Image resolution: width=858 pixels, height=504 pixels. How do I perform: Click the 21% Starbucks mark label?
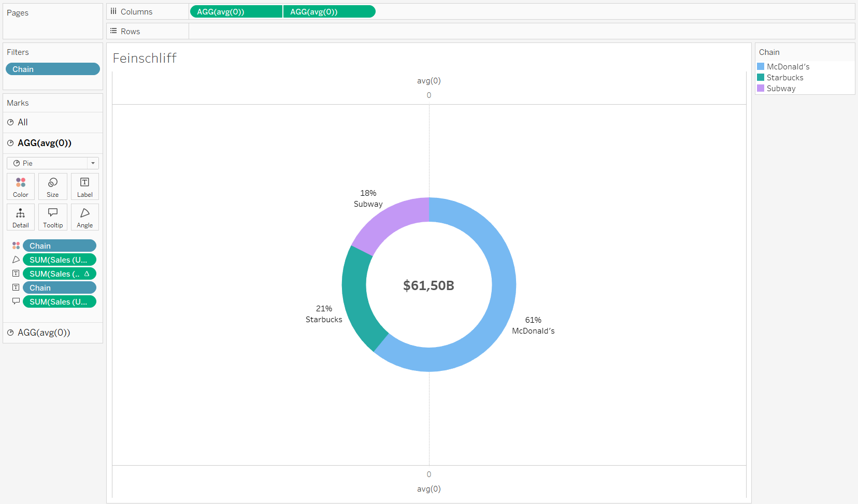point(324,314)
